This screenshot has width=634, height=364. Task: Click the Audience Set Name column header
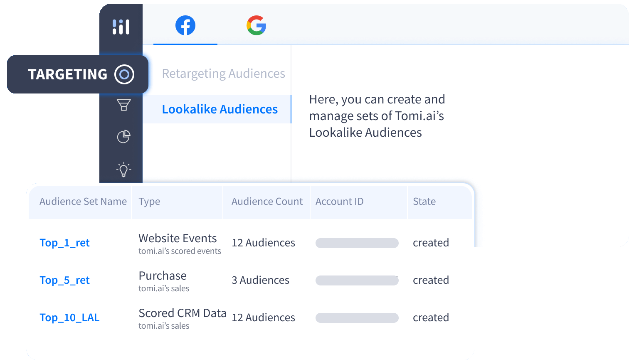click(x=83, y=202)
